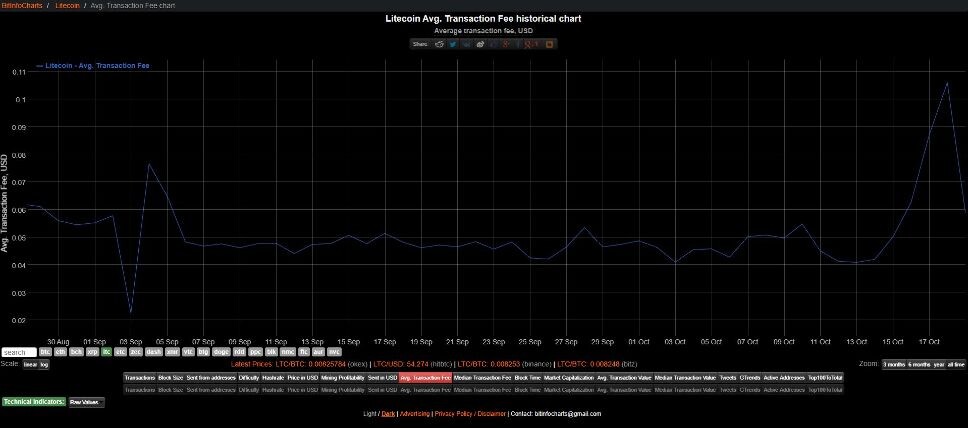Screen dimensions: 968x428
Task: Share chart on Twitter
Action: (453, 44)
